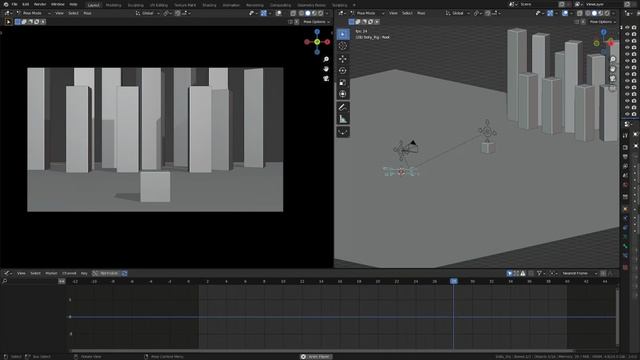Select the Scale tool in right viewport toolbar
The image size is (640, 360).
tap(343, 82)
